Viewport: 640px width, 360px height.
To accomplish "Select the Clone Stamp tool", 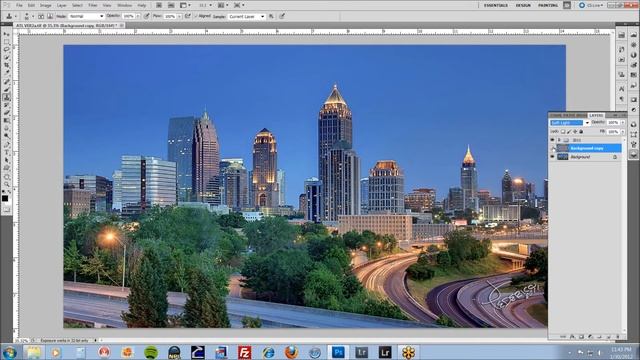I will click(x=7, y=98).
